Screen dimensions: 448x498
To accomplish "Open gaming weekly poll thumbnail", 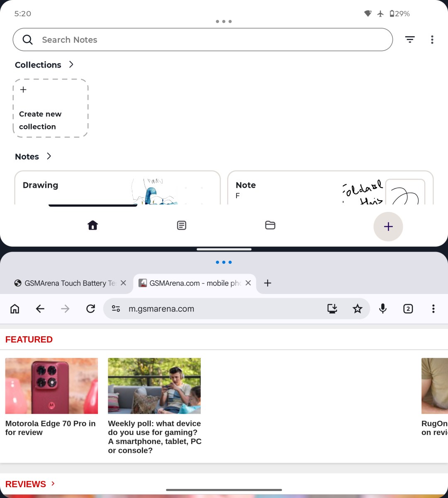I will 154,386.
